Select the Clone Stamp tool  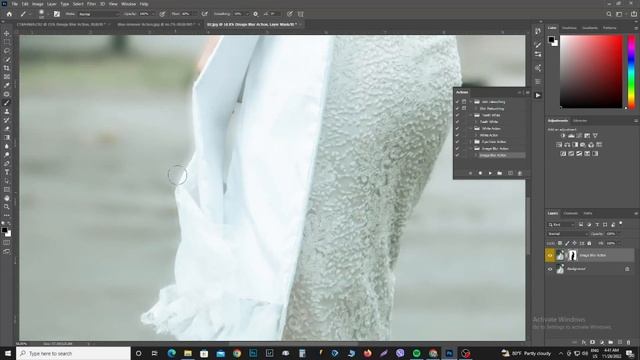pyautogui.click(x=7, y=111)
